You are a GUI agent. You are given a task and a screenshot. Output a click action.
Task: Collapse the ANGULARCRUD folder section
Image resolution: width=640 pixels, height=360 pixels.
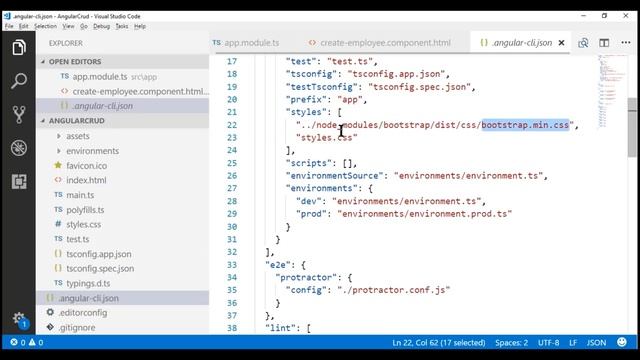[43, 121]
